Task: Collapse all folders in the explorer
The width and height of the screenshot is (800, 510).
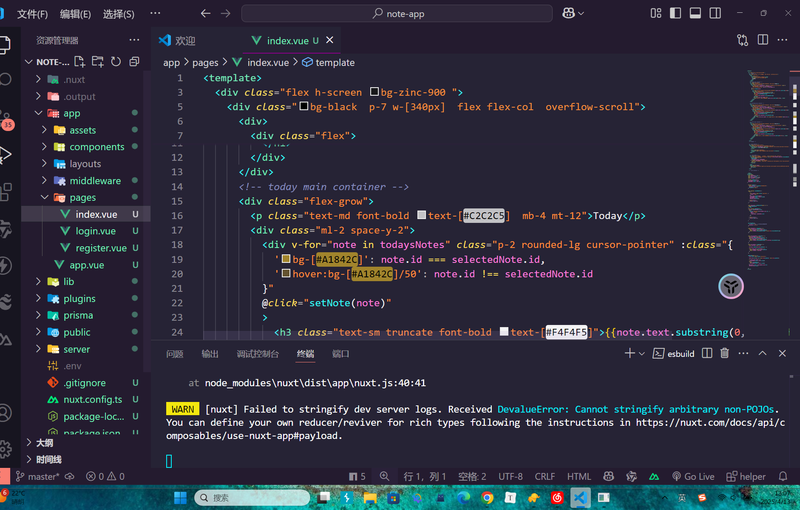Action: [134, 62]
